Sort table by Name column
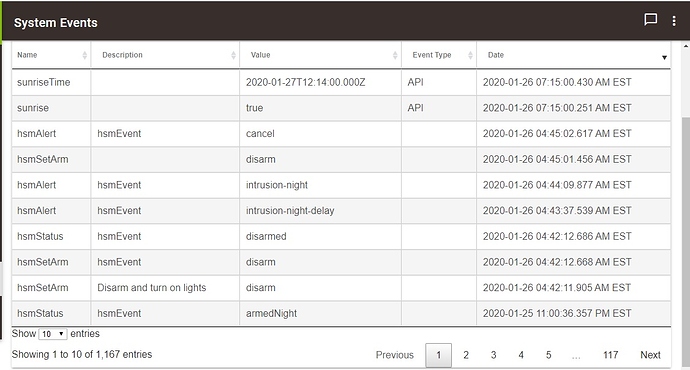 [51, 55]
